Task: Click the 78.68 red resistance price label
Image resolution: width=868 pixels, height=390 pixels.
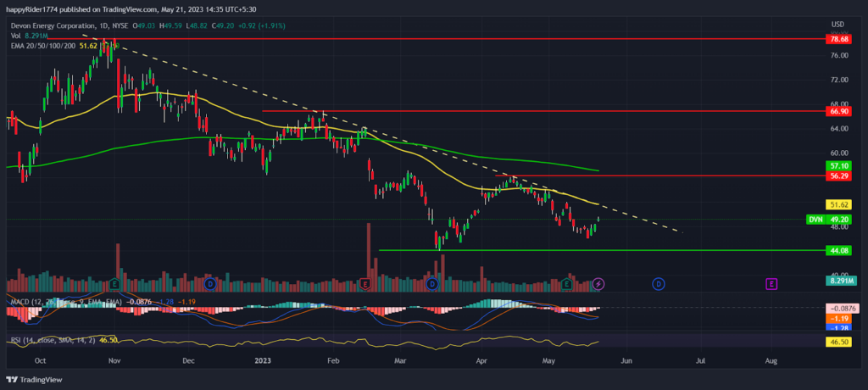Action: [840, 39]
